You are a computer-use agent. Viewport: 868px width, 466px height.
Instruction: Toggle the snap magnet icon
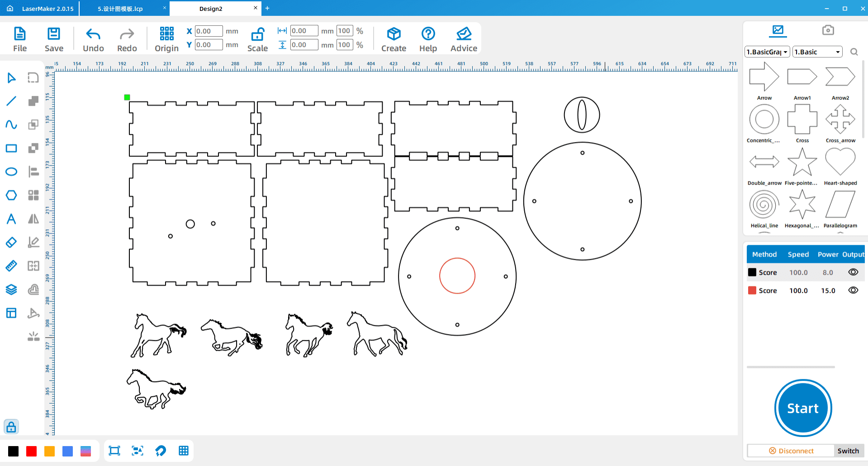click(161, 451)
